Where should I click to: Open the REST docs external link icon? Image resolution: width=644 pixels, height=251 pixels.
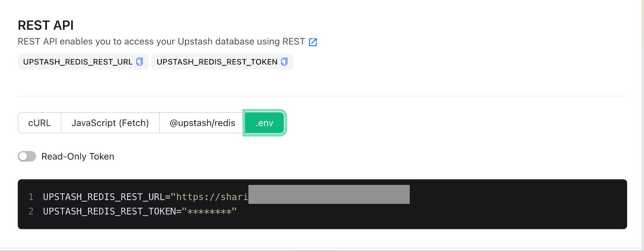pyautogui.click(x=313, y=42)
